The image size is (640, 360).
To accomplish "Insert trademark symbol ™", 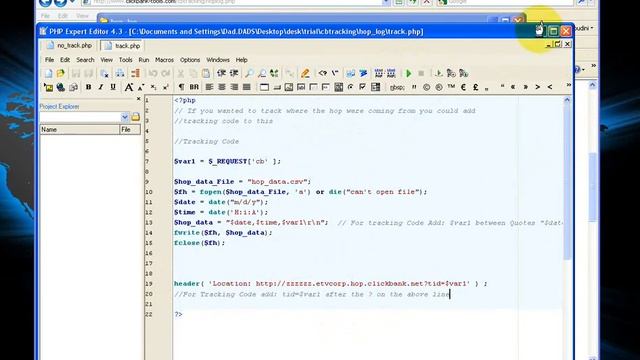I will [451, 87].
